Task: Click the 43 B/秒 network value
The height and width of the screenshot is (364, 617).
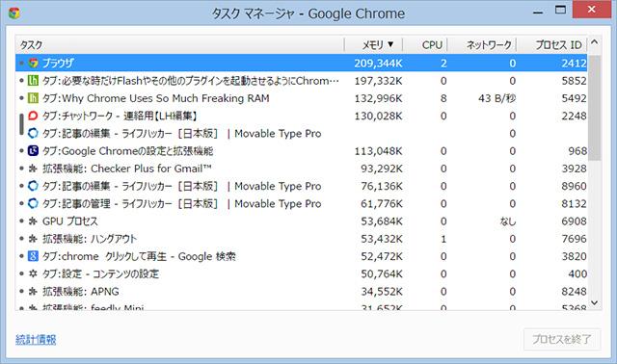Action: (x=496, y=98)
